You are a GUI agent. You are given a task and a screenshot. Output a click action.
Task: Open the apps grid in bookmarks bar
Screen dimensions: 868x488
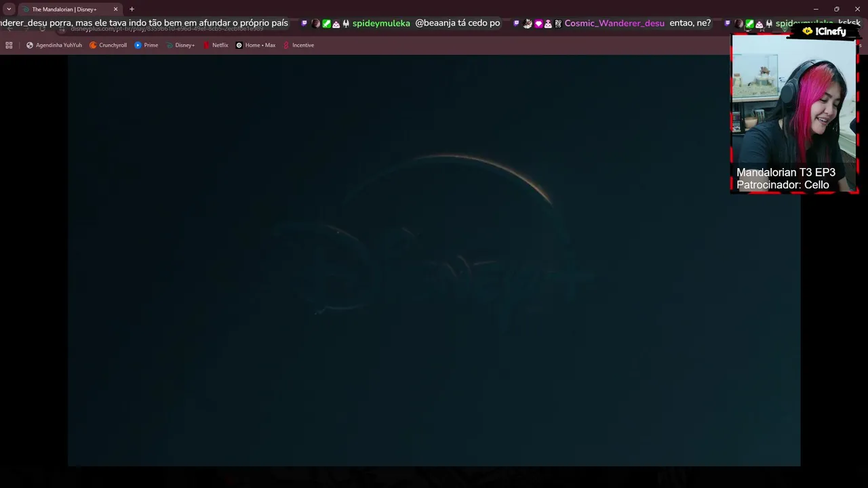pyautogui.click(x=9, y=45)
